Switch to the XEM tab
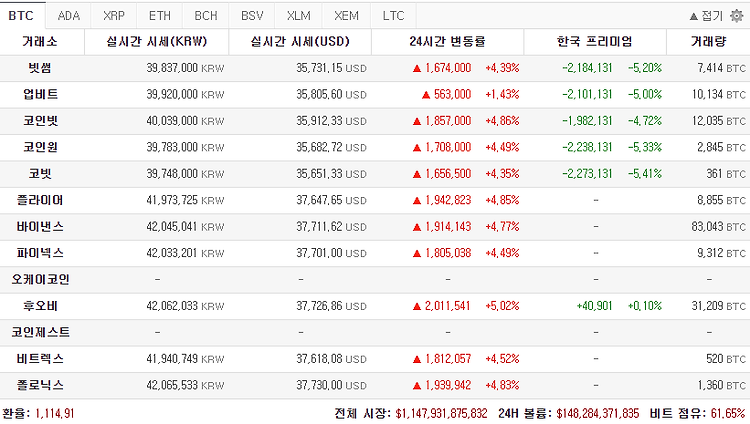Image resolution: width=750 pixels, height=424 pixels. click(346, 16)
